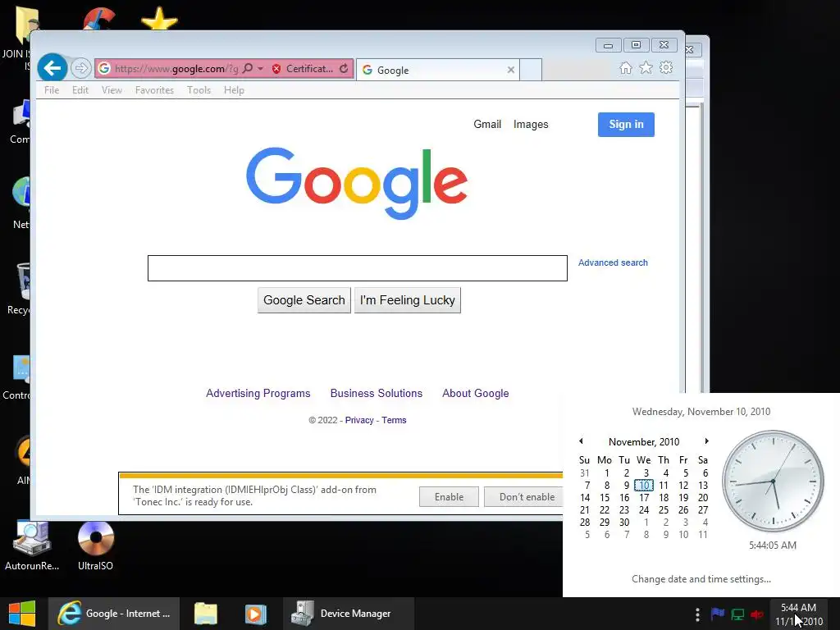The image size is (840, 630).
Task: Open the Favorites menu
Action: coord(154,90)
